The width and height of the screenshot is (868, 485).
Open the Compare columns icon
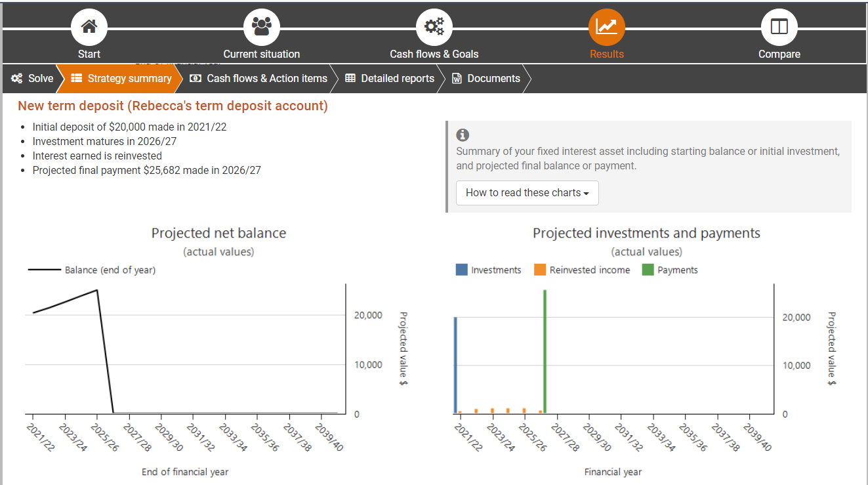click(x=779, y=28)
